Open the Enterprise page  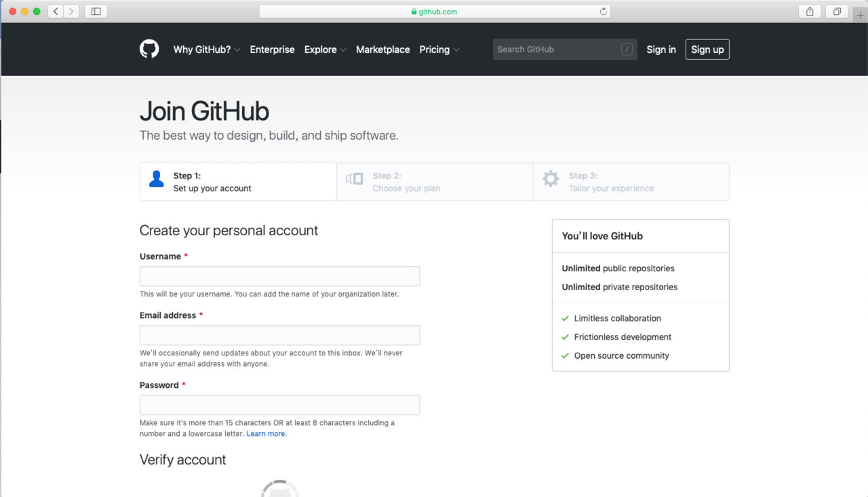point(273,49)
